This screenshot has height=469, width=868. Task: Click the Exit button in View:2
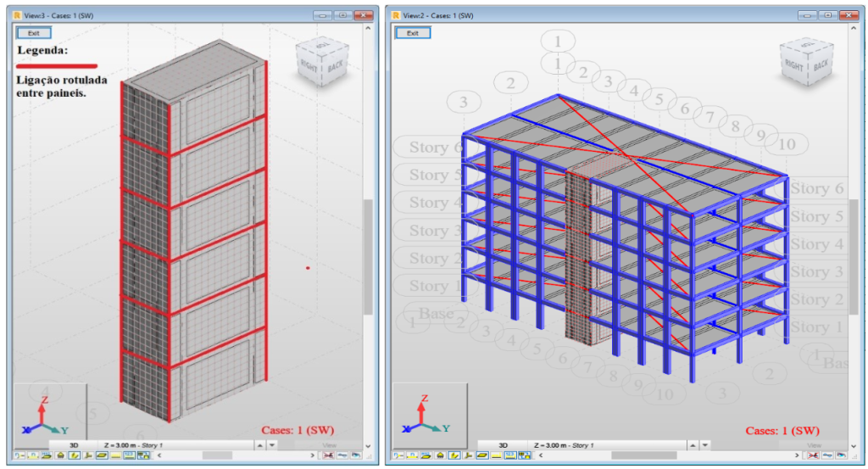click(413, 33)
